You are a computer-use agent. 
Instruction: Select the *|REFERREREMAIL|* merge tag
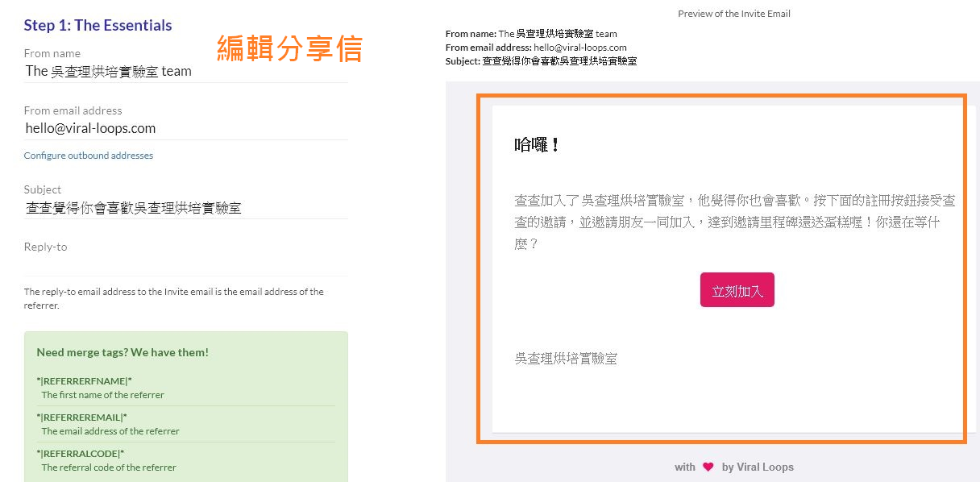click(x=82, y=417)
